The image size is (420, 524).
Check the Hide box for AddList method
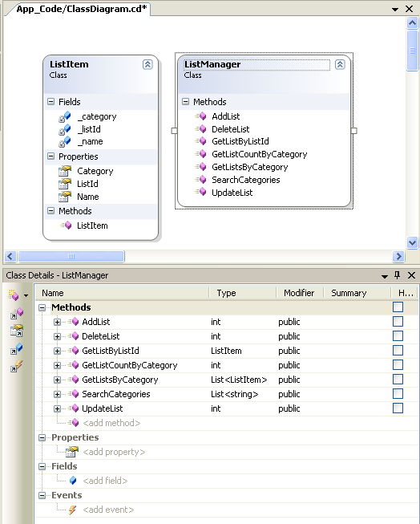[x=398, y=322]
